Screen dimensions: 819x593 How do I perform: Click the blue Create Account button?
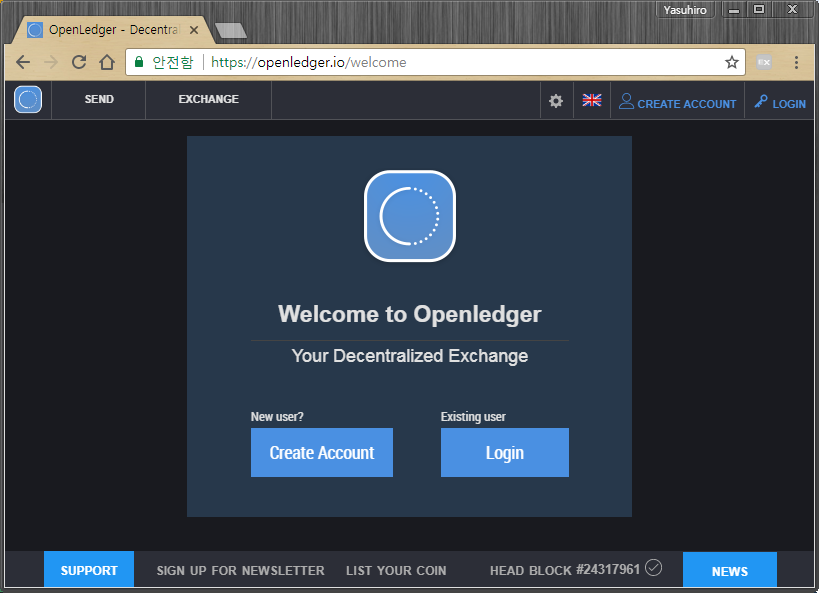(322, 452)
